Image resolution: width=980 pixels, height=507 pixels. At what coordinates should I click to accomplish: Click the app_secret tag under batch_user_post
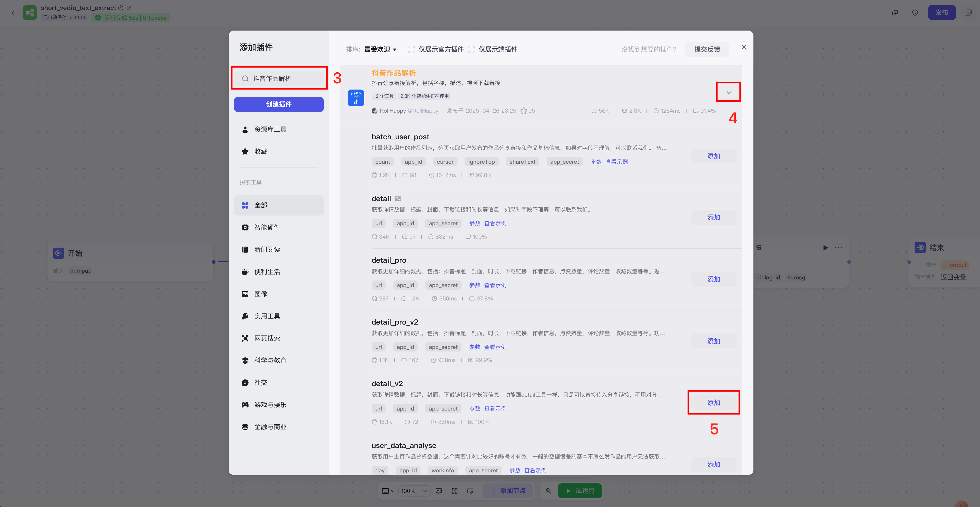click(565, 162)
